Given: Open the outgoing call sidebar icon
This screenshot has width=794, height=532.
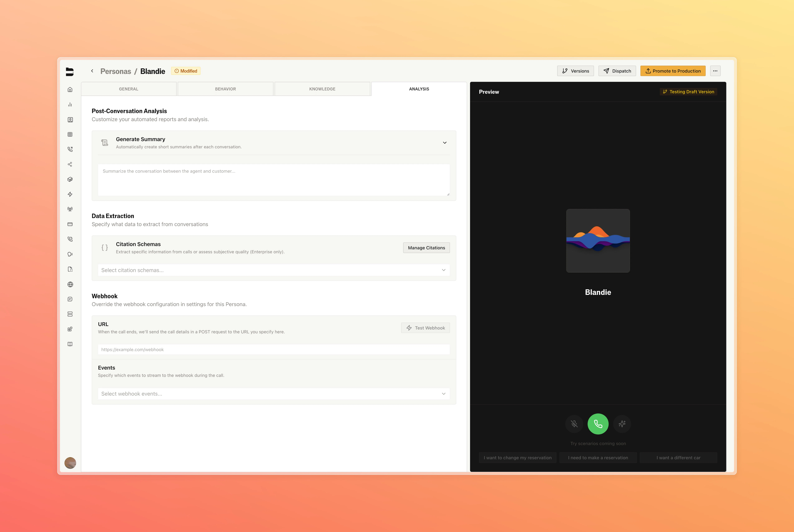Looking at the screenshot, I should pyautogui.click(x=70, y=149).
